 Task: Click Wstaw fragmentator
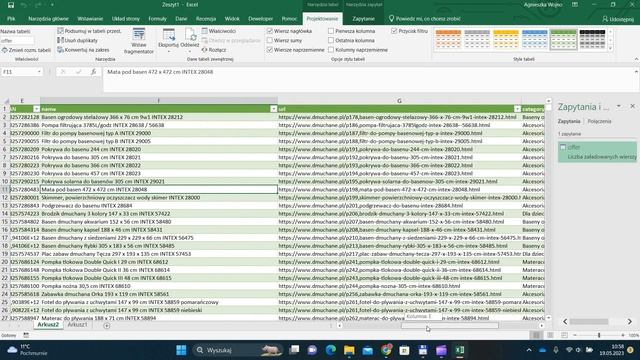point(139,41)
